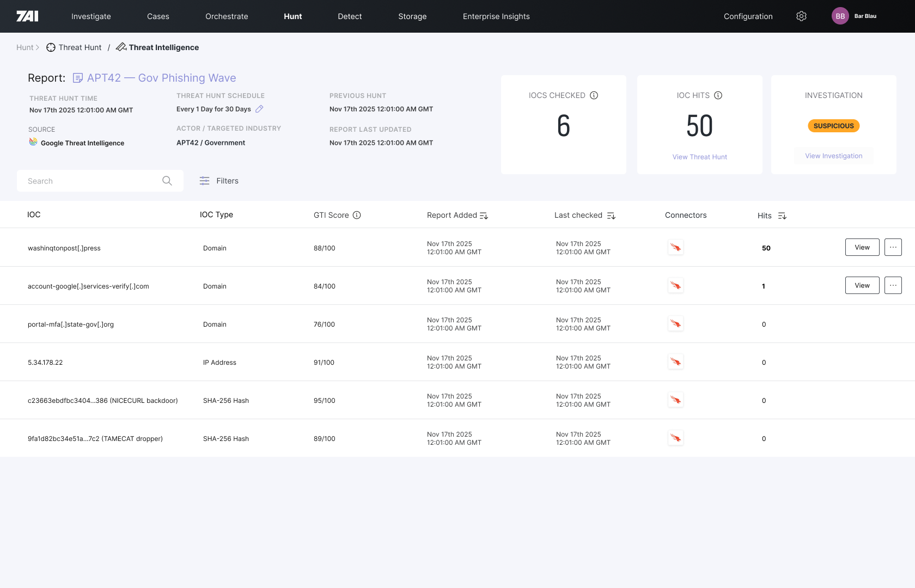Click the Google Threat Intelligence source icon
The width and height of the screenshot is (915, 588).
pyautogui.click(x=33, y=142)
